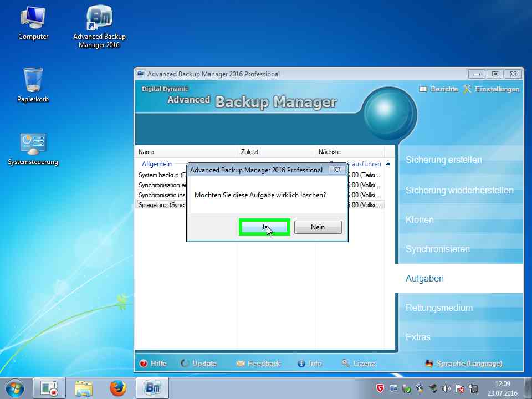Click the Update refresh icon

[185, 364]
